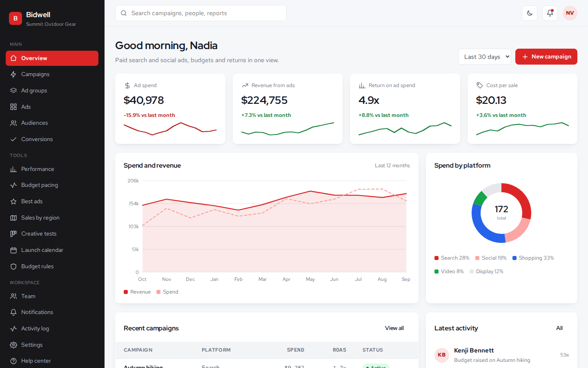Select Audiences in the sidebar
The height and width of the screenshot is (368, 588).
[x=52, y=123]
